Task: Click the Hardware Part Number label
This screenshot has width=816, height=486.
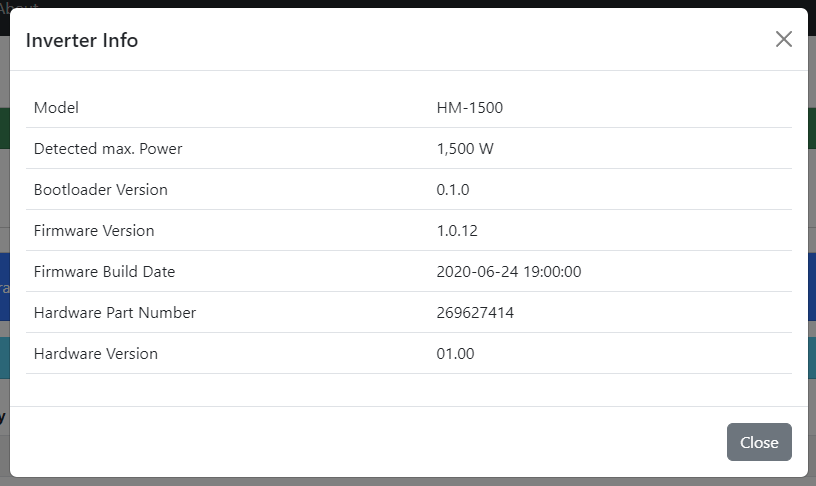Action: 115,313
